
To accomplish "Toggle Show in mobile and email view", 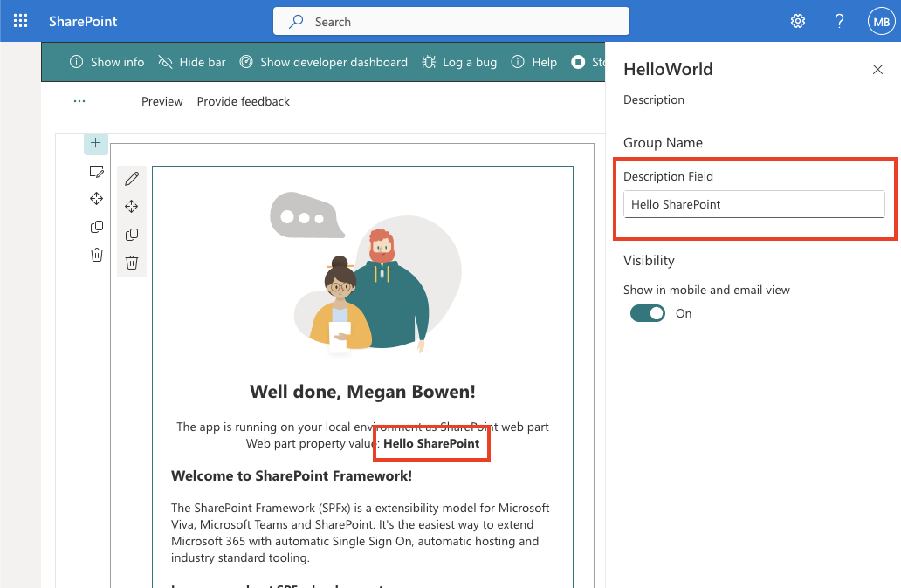I will (x=648, y=313).
